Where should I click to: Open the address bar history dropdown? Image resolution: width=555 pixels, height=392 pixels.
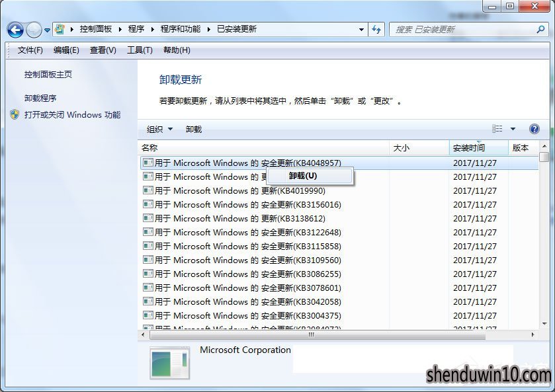point(361,29)
